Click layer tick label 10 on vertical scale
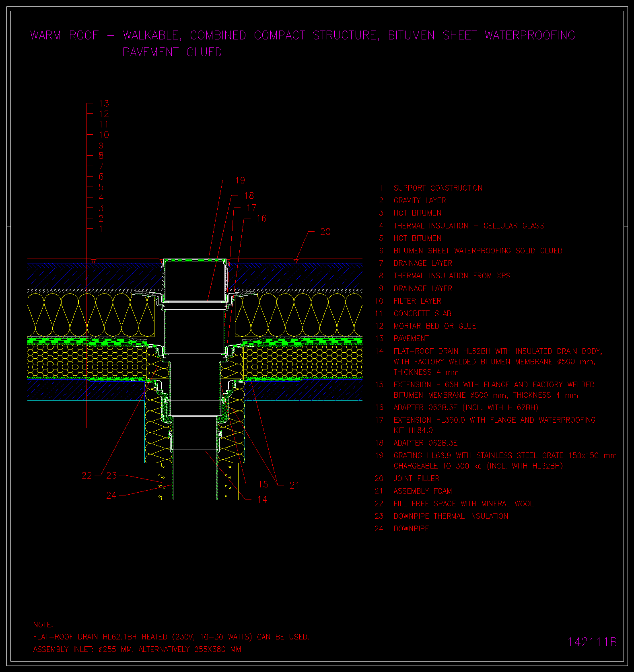 (x=104, y=135)
